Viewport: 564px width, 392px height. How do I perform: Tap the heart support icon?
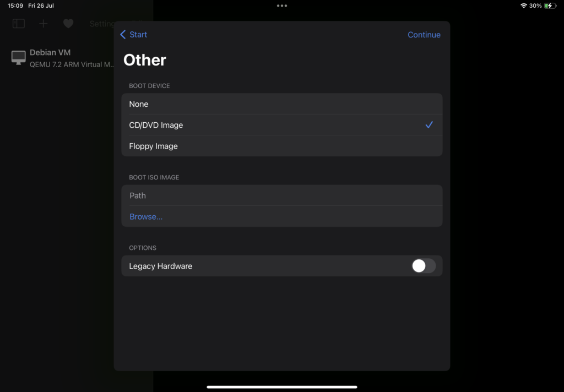pos(68,24)
